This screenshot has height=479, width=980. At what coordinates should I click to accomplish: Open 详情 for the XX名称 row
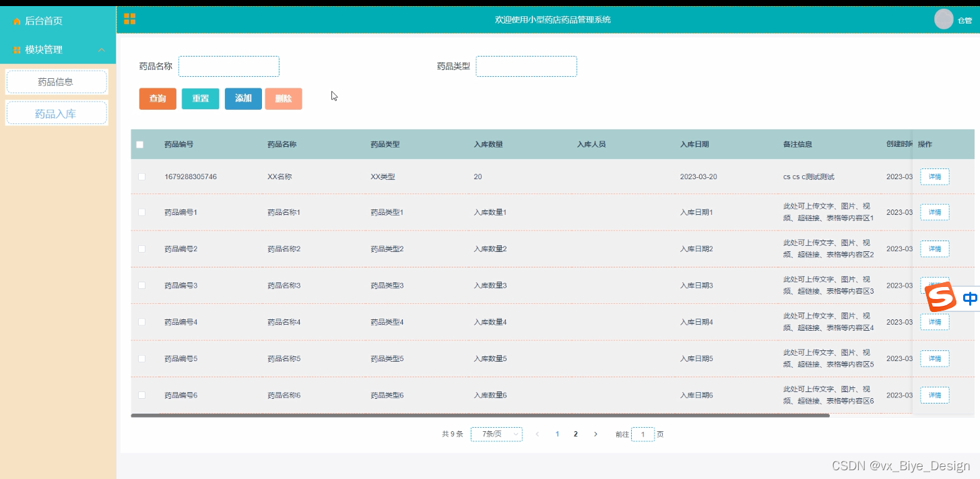[x=935, y=177]
